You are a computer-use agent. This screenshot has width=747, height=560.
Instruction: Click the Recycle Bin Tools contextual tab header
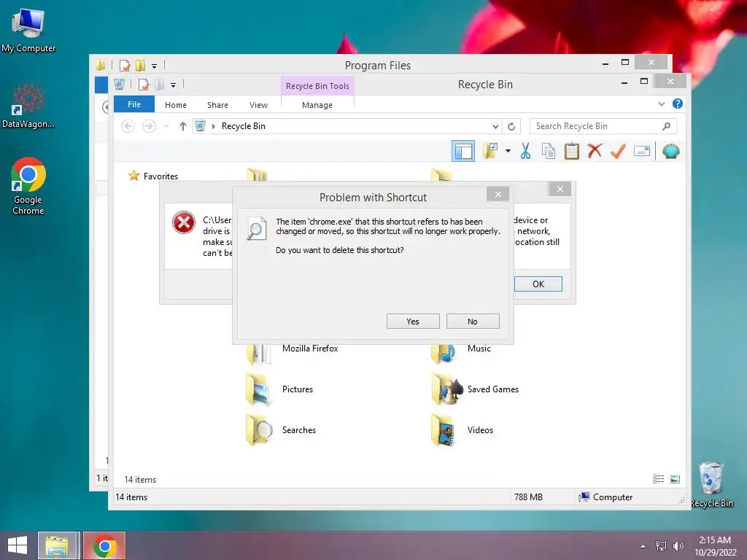click(317, 86)
